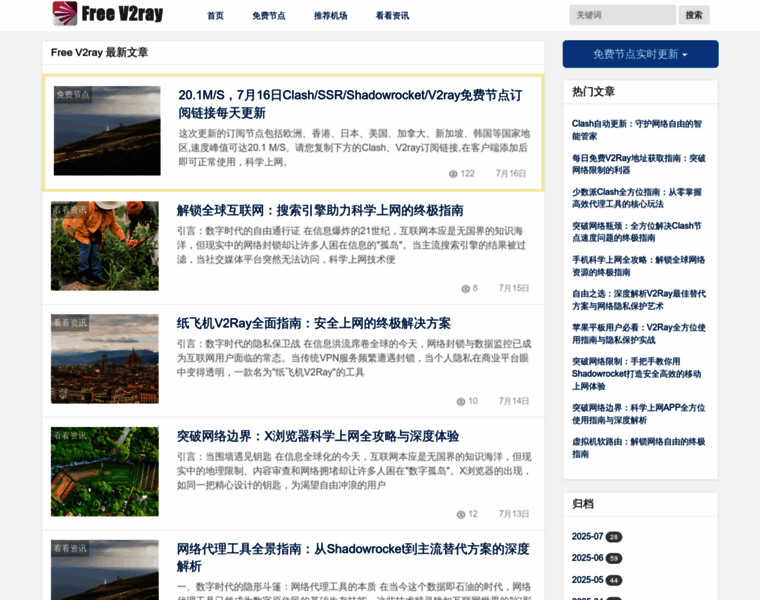This screenshot has width=760, height=600.
Task: Open hot article 科学上网APP全方位使用指南
Action: click(638, 414)
